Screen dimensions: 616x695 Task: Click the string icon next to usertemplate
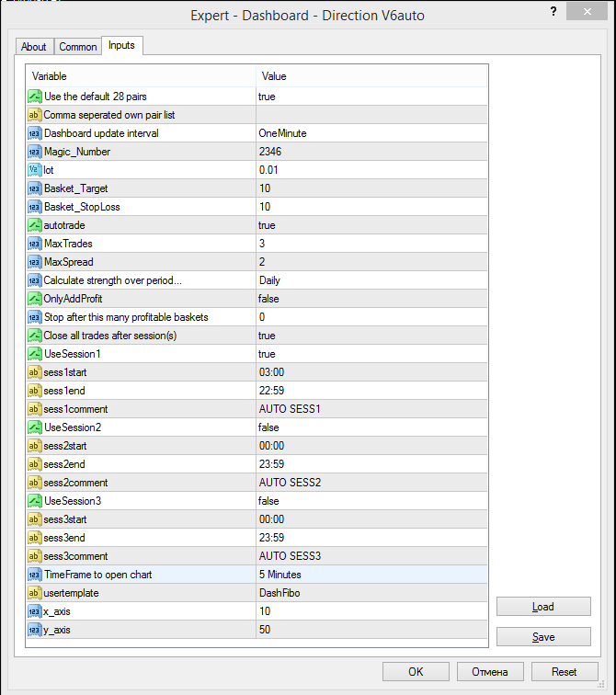coord(34,593)
